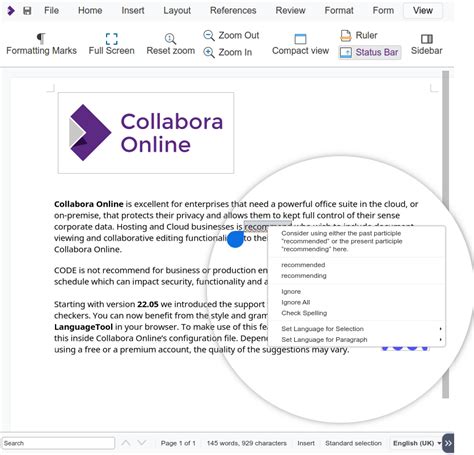Click the Save floppy disk icon
This screenshot has width=474, height=455.
point(27,11)
